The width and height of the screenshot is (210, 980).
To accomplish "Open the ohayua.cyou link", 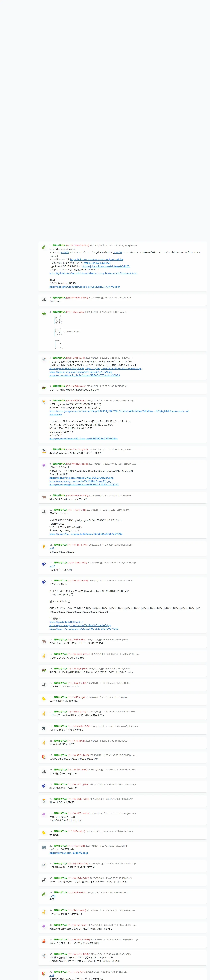I will (97, 263).
